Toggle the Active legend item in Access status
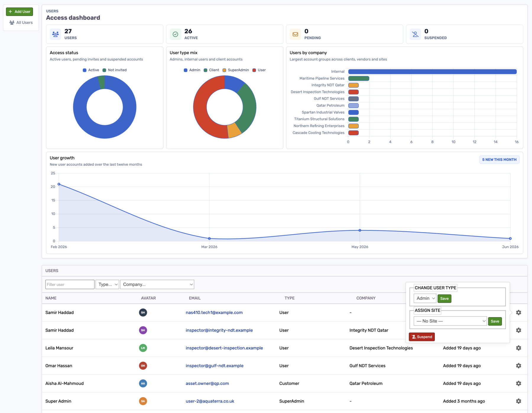The image size is (532, 413). tap(91, 70)
